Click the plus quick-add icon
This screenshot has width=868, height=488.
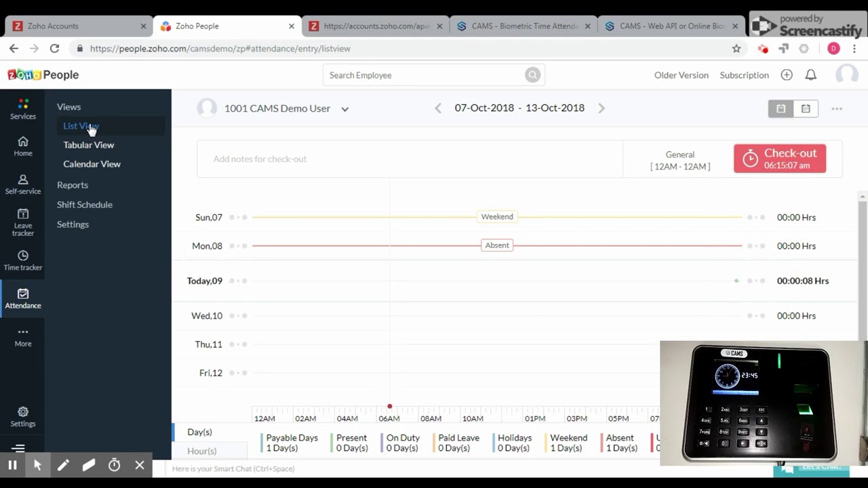pyautogui.click(x=787, y=75)
